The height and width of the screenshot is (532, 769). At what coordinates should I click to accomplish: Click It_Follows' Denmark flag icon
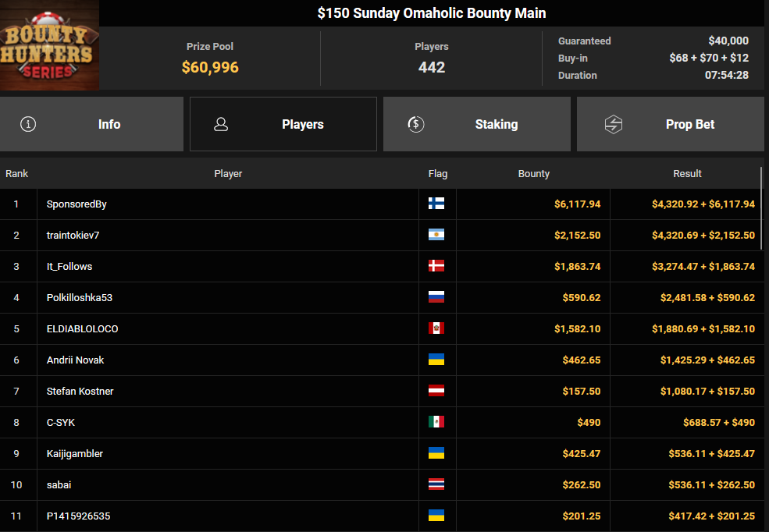(x=436, y=266)
